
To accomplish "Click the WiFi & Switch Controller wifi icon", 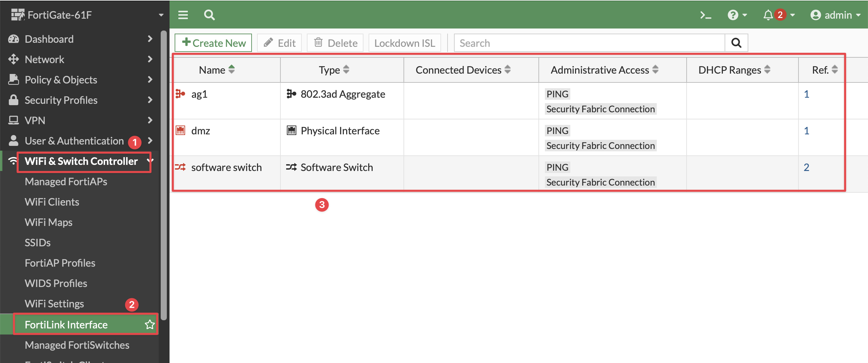I will 13,161.
